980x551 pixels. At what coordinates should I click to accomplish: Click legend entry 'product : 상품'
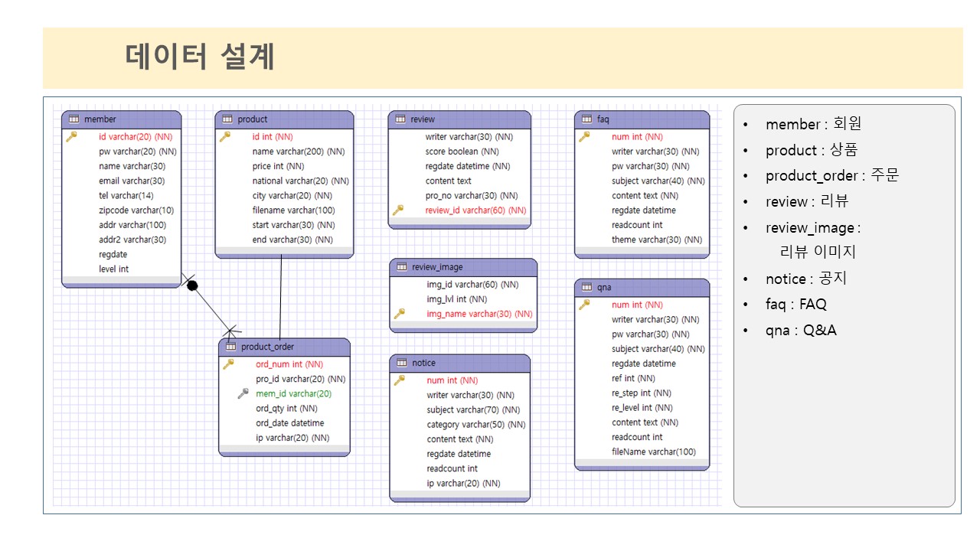click(812, 151)
